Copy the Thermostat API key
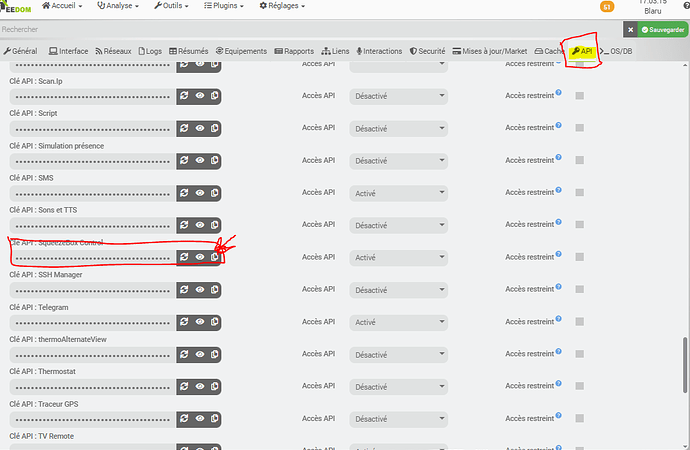This screenshot has width=690, height=450. coord(215,386)
